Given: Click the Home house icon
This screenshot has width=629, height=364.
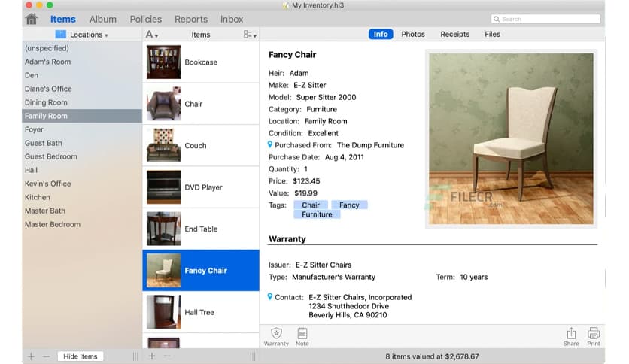Looking at the screenshot, I should [x=32, y=19].
